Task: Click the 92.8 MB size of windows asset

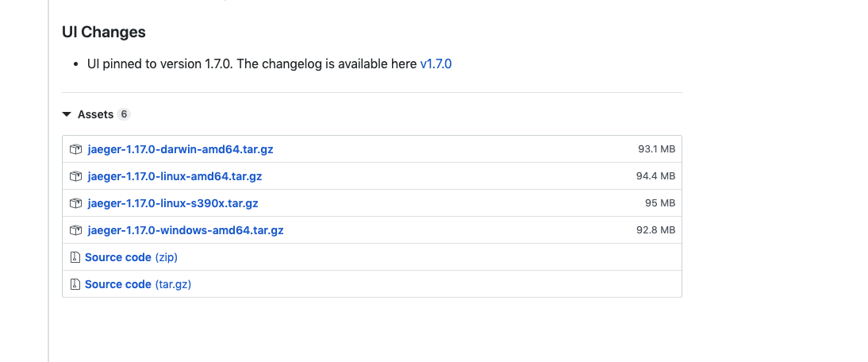Action: [655, 230]
